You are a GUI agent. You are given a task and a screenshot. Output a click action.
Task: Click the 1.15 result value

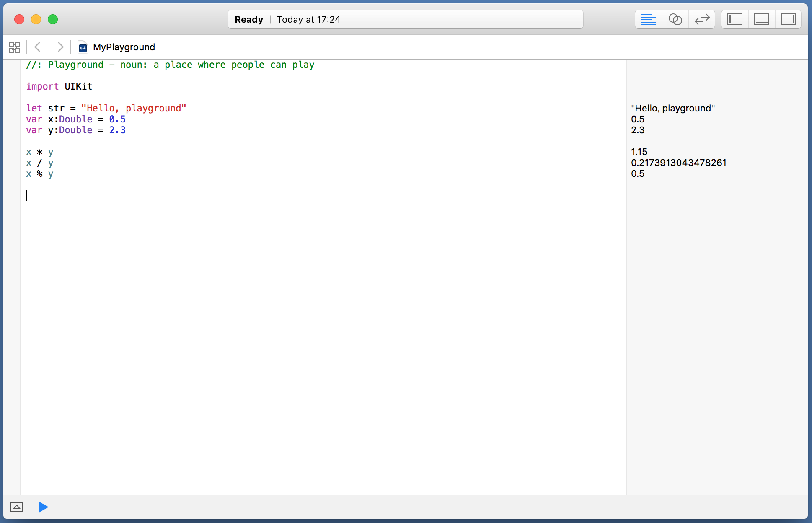tap(639, 152)
